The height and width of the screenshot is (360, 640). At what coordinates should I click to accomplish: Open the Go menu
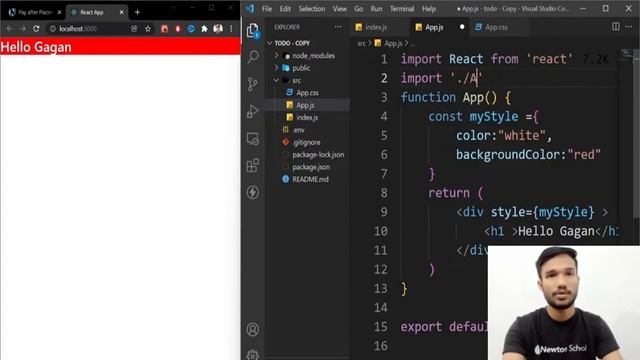coord(358,9)
